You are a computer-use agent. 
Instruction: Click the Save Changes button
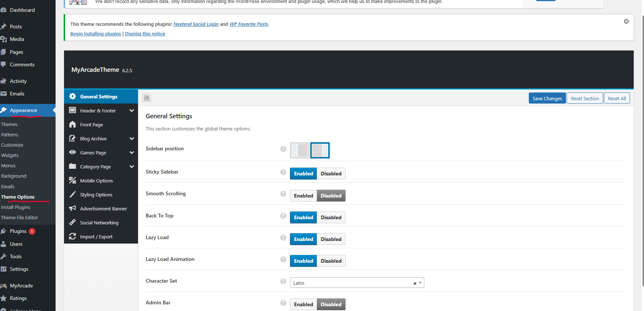547,98
